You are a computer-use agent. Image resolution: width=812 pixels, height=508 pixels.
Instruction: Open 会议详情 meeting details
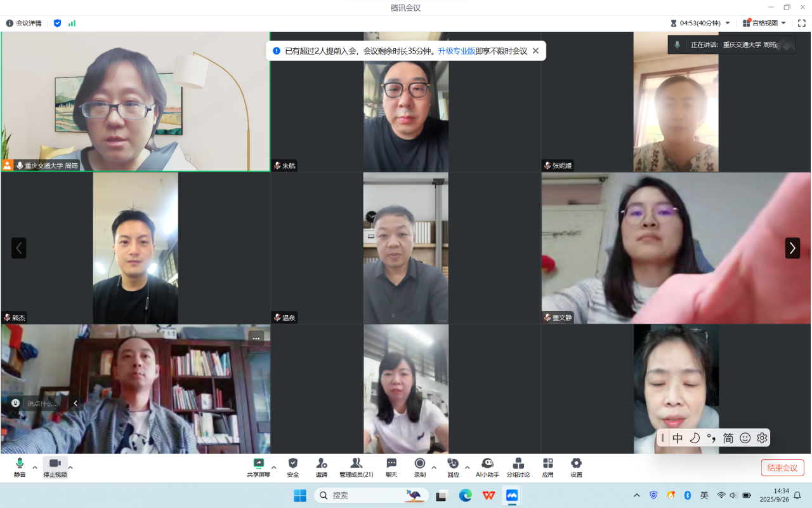pyautogui.click(x=24, y=23)
